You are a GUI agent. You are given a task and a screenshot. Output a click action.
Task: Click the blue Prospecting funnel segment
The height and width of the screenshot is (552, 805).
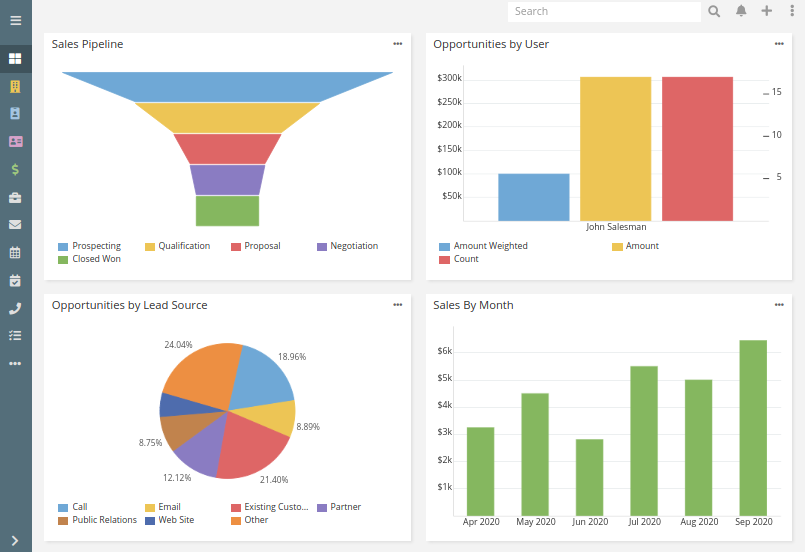coord(227,87)
